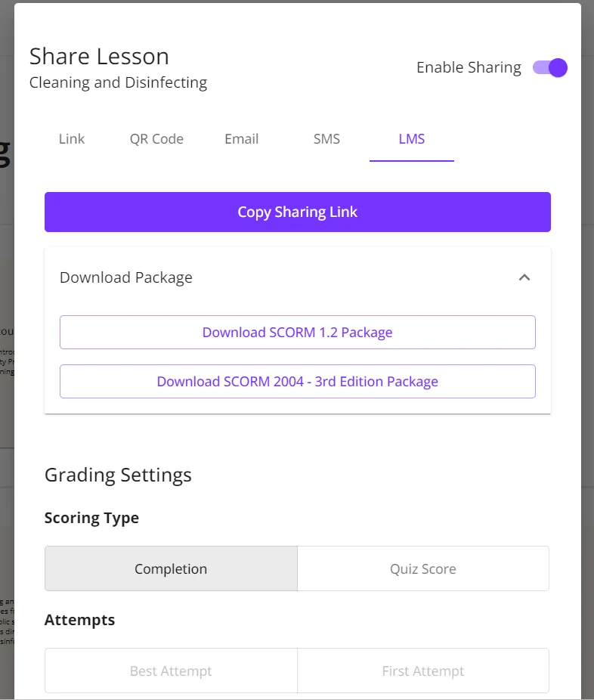Click the Download Package section title
594x700 pixels.
(126, 277)
